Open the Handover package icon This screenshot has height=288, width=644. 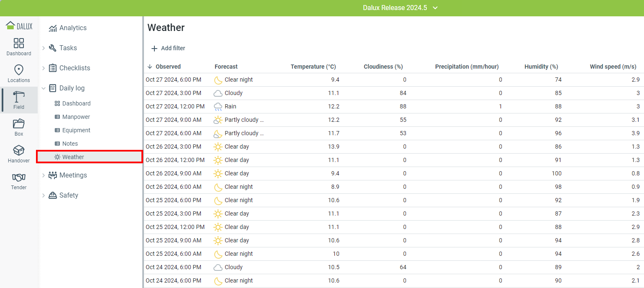(x=19, y=151)
